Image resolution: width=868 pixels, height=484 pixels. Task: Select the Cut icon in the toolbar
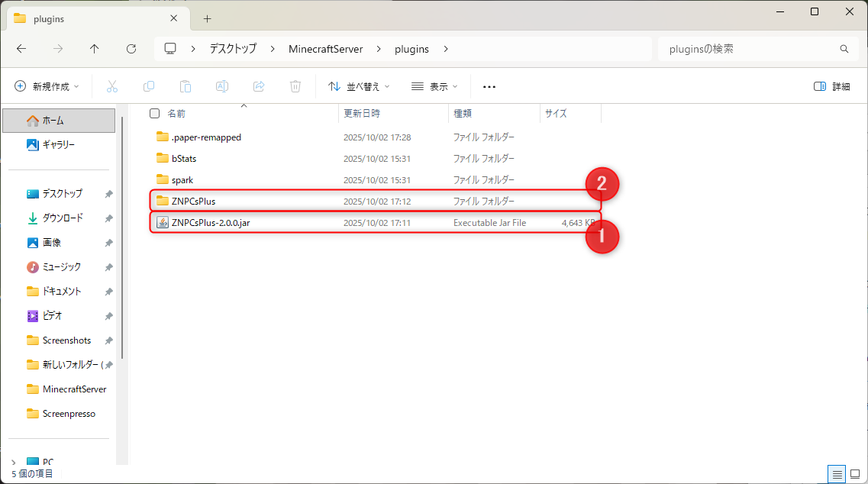tap(112, 86)
